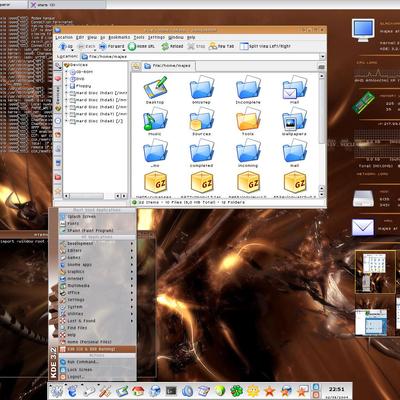Click the Location address field
400x400 pixels.
pyautogui.click(x=199, y=57)
